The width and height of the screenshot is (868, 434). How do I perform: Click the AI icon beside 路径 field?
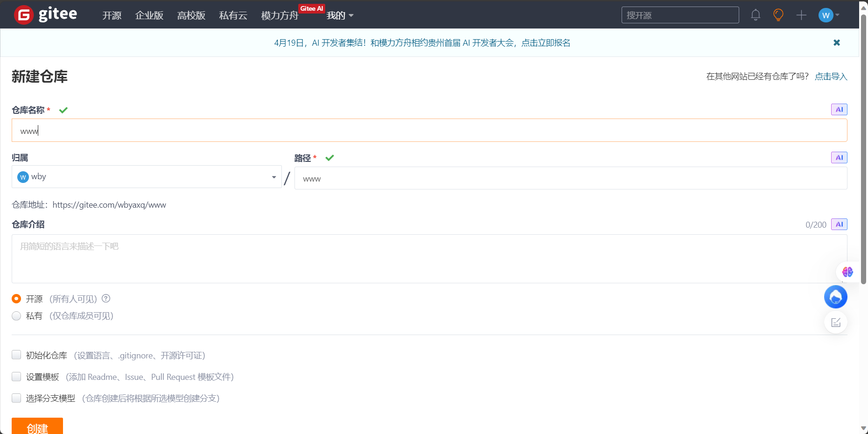pyautogui.click(x=839, y=157)
